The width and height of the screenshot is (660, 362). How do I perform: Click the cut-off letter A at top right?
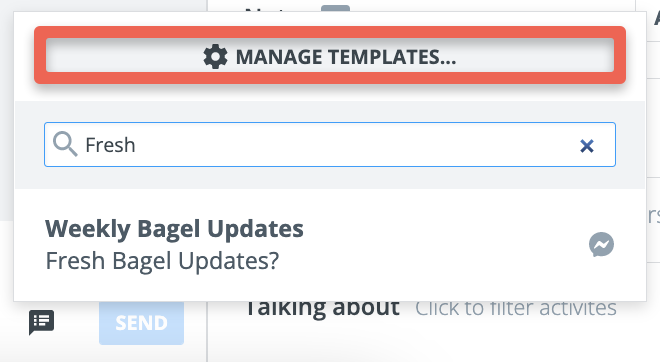click(656, 18)
